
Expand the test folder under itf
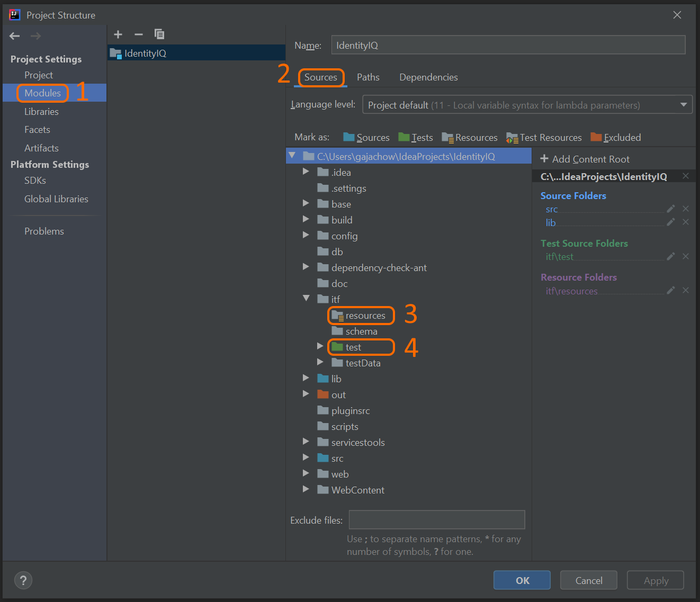tap(320, 346)
